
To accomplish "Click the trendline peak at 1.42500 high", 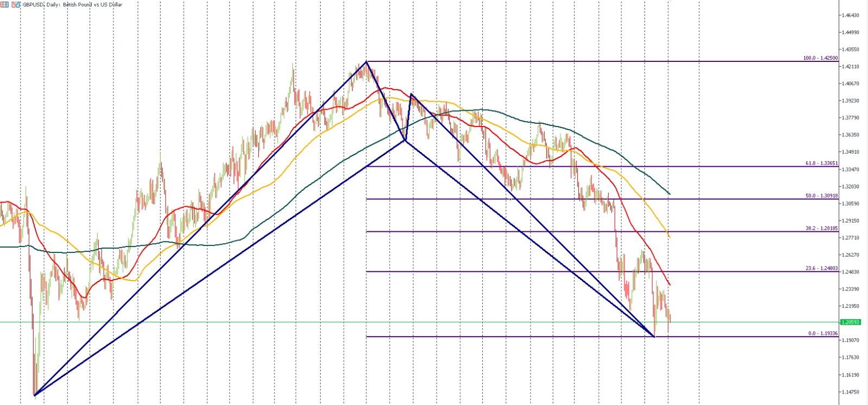I will click(x=367, y=61).
